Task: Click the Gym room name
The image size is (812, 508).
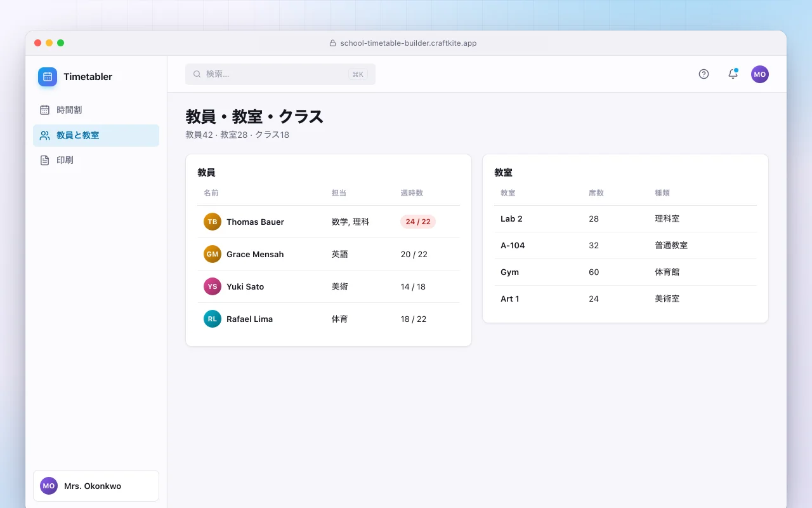Action: click(509, 272)
